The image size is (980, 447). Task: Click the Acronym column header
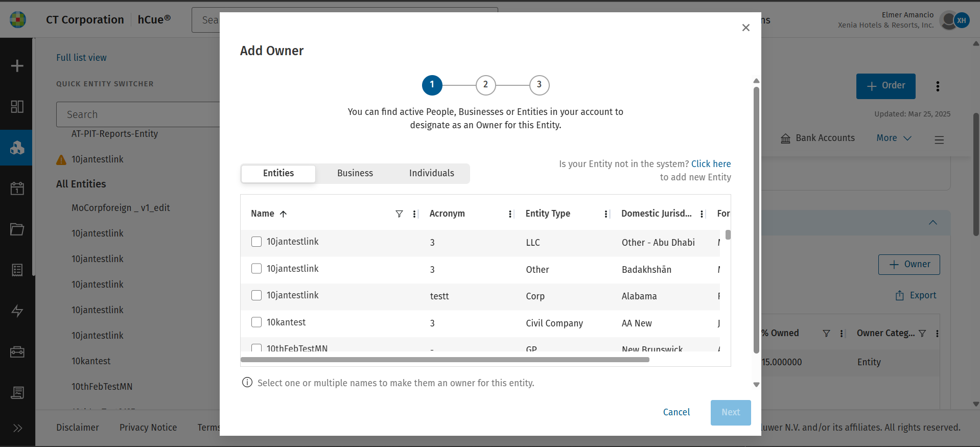pyautogui.click(x=447, y=214)
